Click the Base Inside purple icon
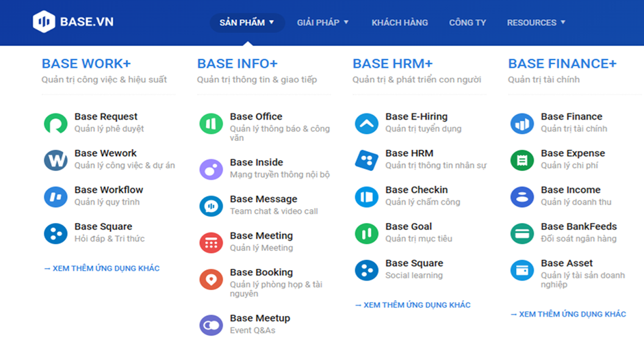 pos(211,169)
